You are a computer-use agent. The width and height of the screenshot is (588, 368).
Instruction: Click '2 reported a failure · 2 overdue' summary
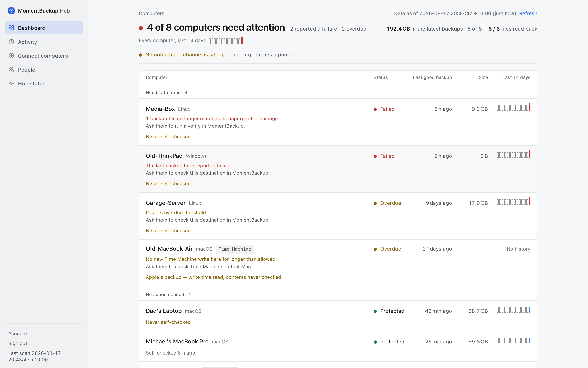point(328,29)
